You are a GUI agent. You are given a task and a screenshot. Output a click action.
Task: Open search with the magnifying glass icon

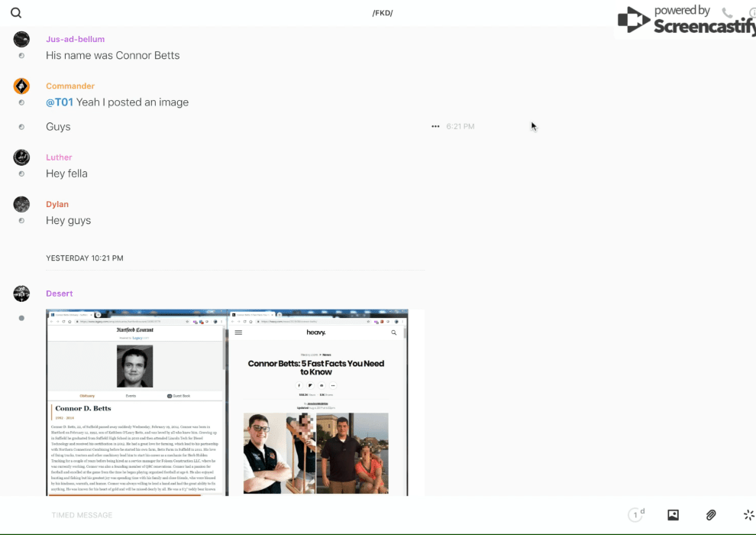(x=16, y=13)
